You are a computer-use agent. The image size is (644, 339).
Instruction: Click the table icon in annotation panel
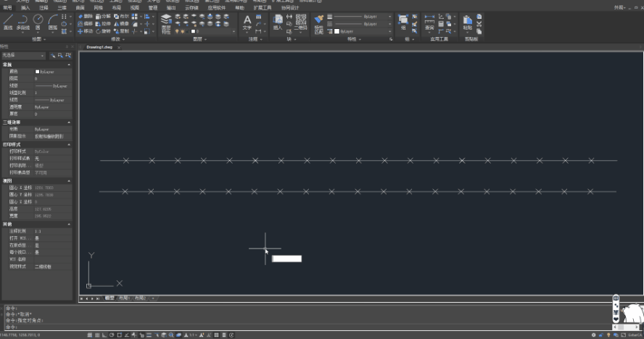click(258, 17)
